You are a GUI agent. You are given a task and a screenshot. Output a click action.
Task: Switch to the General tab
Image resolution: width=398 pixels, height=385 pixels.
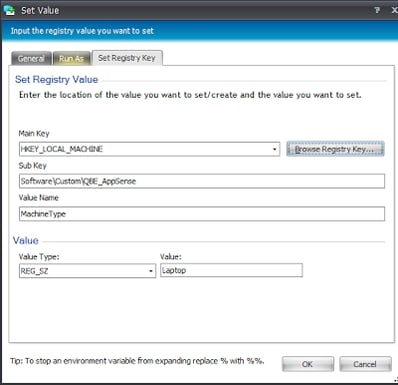[31, 59]
